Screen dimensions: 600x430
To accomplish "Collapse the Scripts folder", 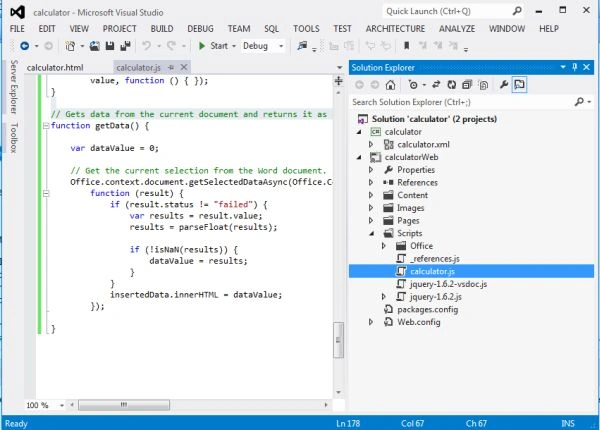I will click(x=372, y=233).
